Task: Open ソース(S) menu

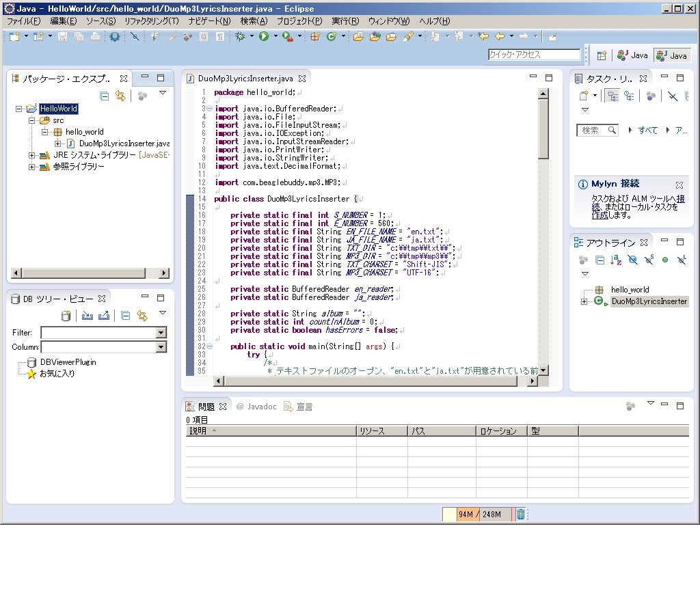Action: click(x=101, y=21)
